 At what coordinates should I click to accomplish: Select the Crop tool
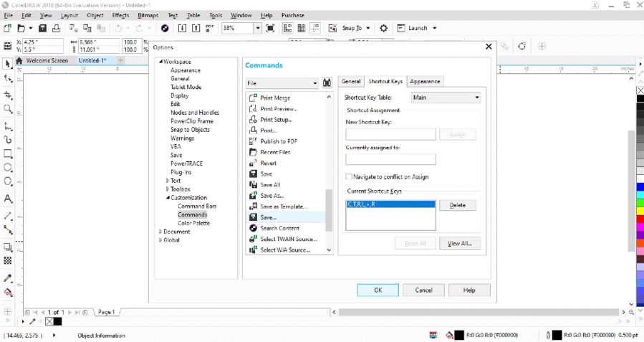click(x=7, y=95)
